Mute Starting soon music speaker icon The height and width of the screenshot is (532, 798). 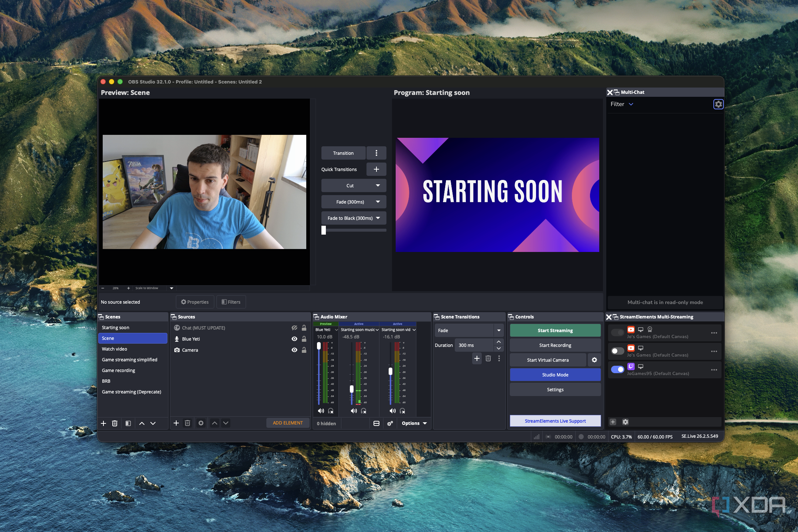click(354, 411)
